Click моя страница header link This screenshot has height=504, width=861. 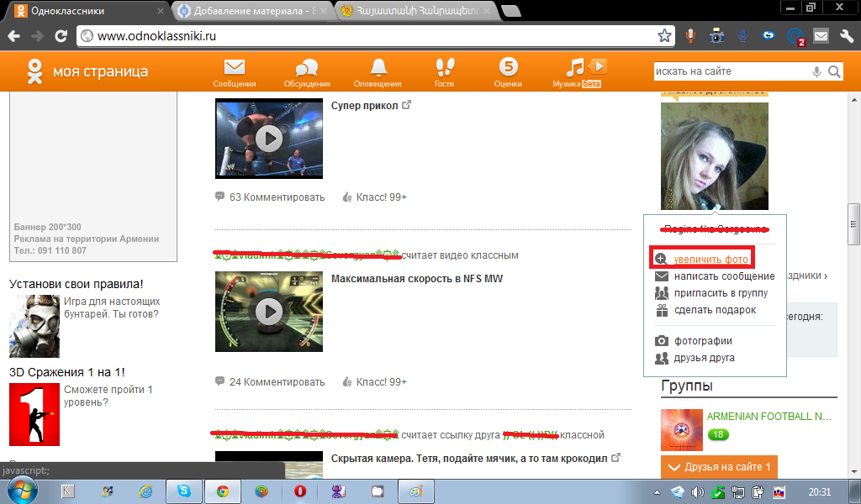(x=100, y=71)
